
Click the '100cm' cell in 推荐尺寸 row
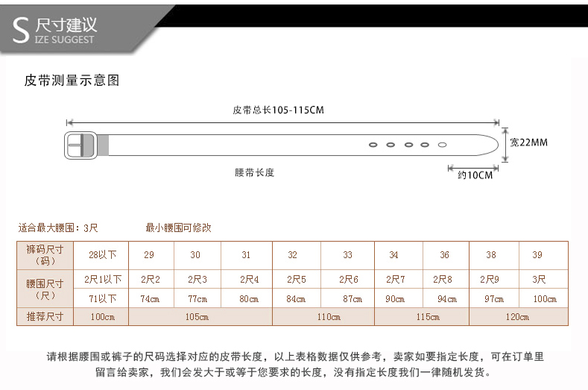click(102, 317)
